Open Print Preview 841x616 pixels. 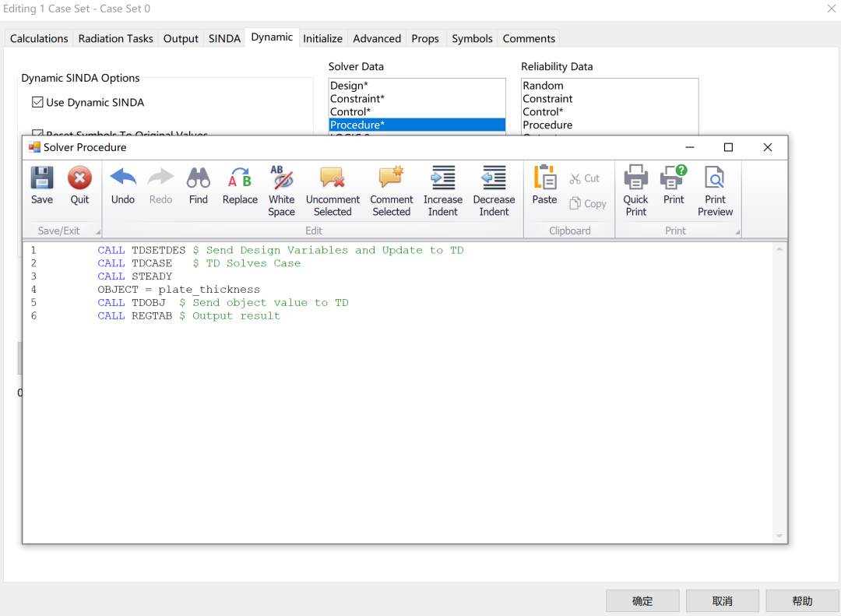[x=715, y=191]
